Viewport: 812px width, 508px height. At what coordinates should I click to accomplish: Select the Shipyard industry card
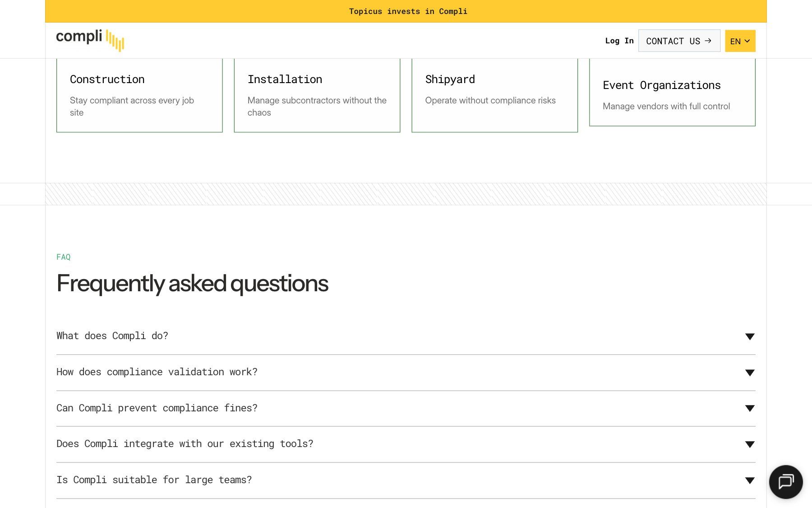(495, 95)
